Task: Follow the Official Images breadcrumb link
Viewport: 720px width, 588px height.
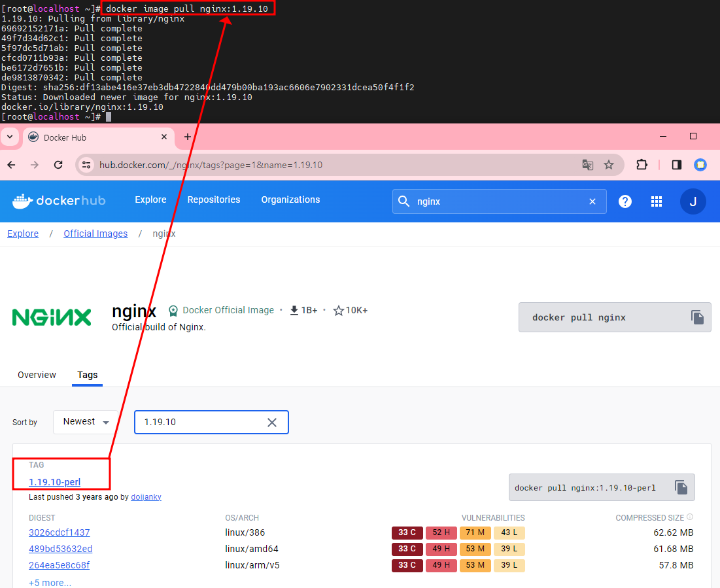Action: point(95,233)
